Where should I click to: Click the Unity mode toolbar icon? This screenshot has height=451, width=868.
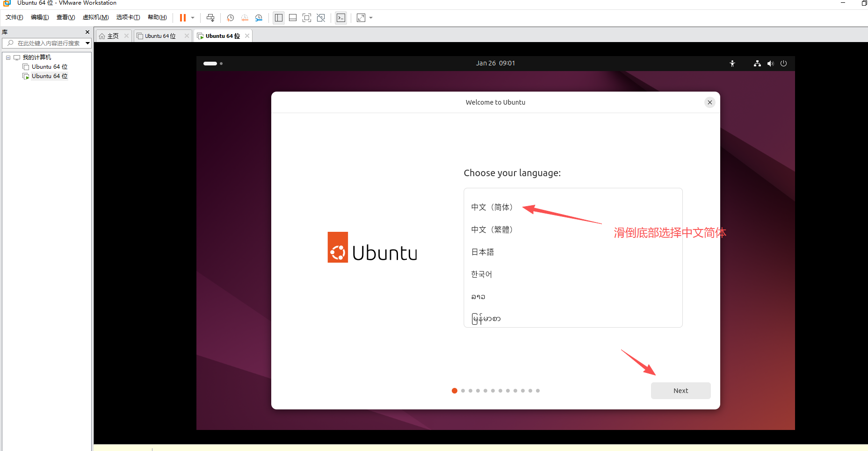tap(321, 18)
